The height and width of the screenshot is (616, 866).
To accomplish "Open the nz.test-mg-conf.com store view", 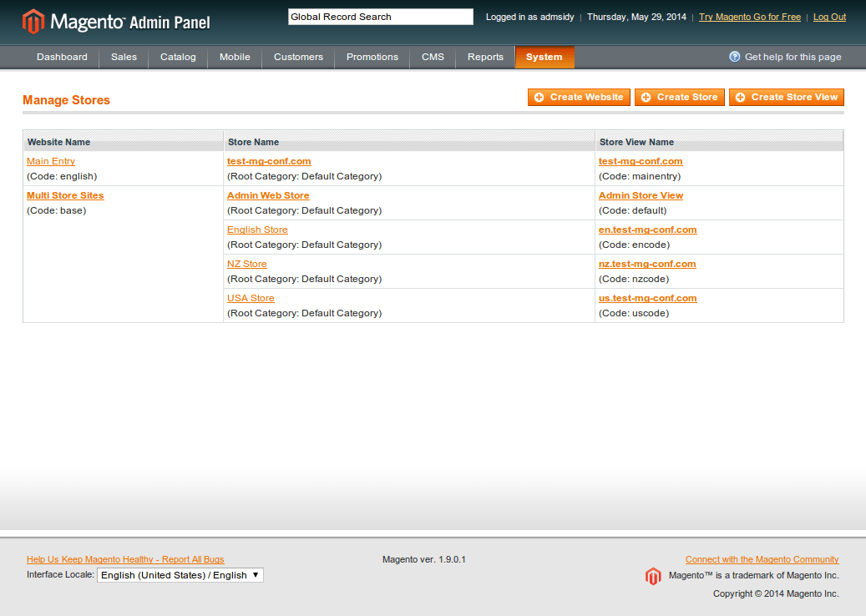I will tap(647, 264).
